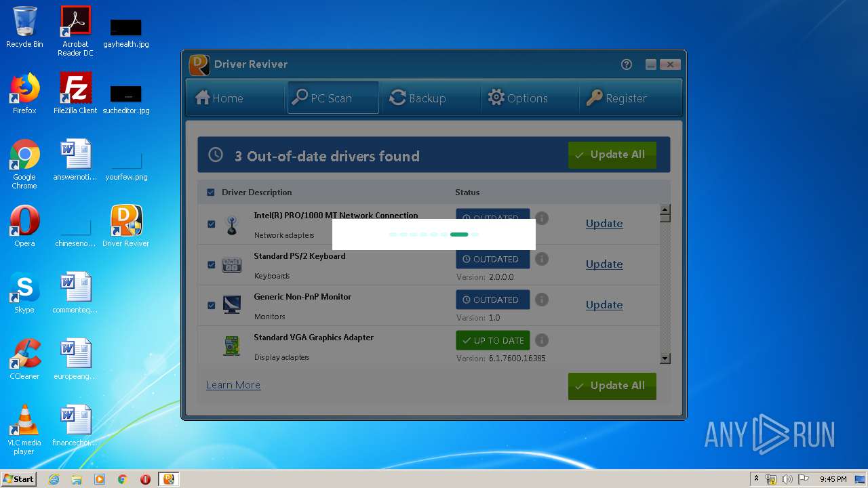868x488 pixels.
Task: Click info icon for VGA Graphics Adapter
Action: tap(542, 340)
